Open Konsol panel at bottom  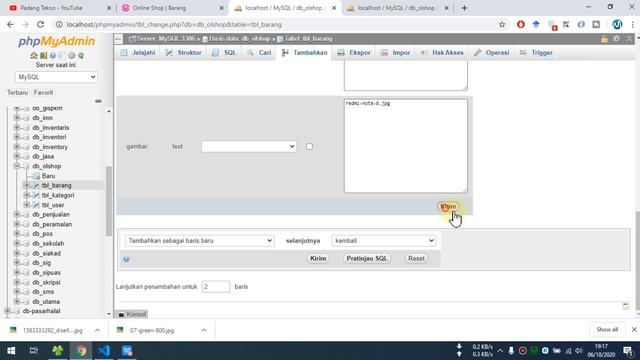[132, 314]
